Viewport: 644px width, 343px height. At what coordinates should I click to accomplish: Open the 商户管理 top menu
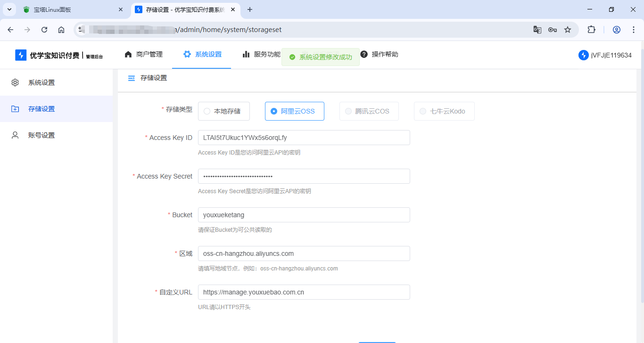click(x=144, y=54)
